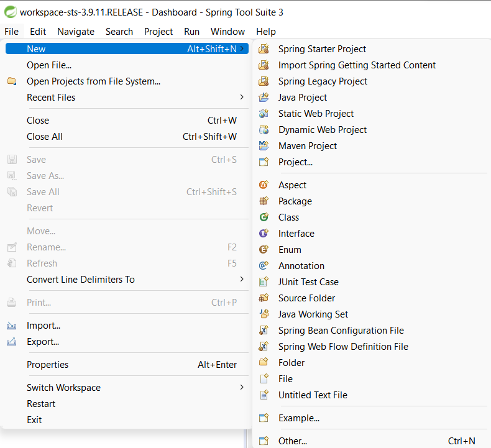The image size is (491, 448).
Task: Click the Alt+Enter shortcut text
Action: [217, 365]
